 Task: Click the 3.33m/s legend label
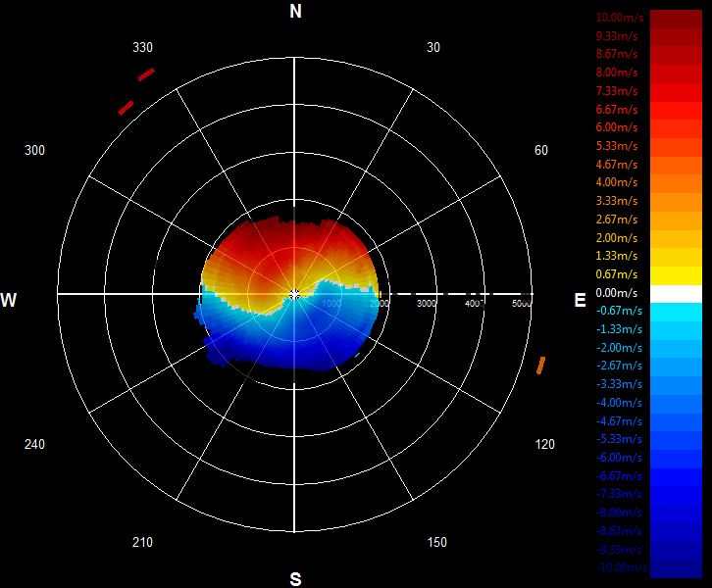(x=617, y=201)
